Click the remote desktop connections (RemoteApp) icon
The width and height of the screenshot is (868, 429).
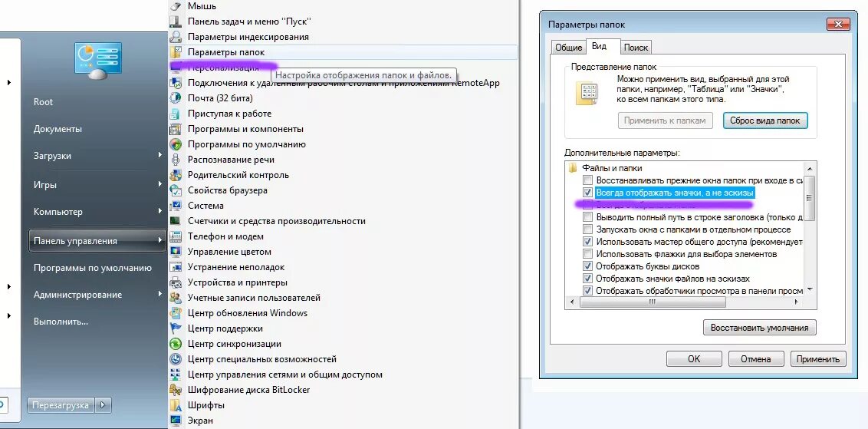coord(176,83)
